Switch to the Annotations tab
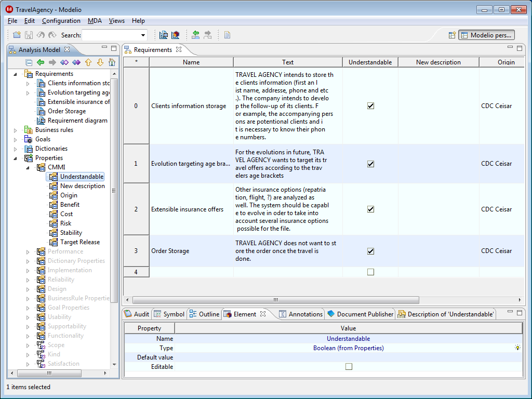This screenshot has height=399, width=532. [301, 314]
